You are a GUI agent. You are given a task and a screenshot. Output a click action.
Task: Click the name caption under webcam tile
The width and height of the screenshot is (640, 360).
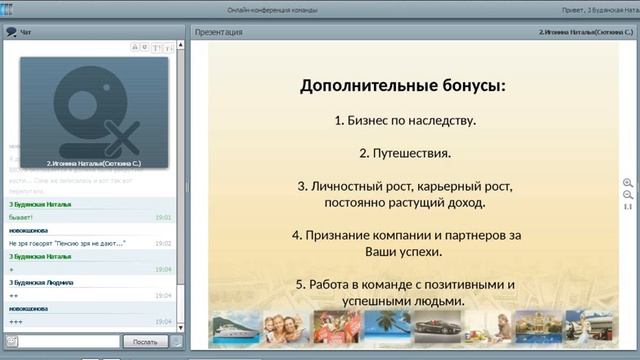click(x=93, y=163)
